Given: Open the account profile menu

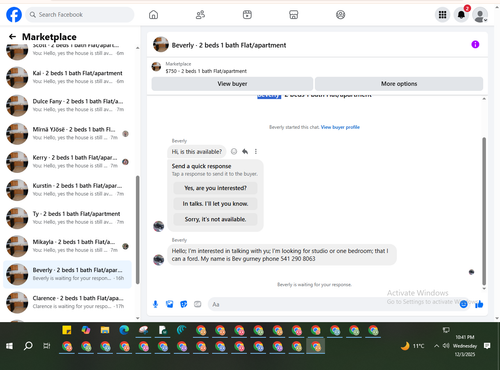Looking at the screenshot, I should point(480,15).
